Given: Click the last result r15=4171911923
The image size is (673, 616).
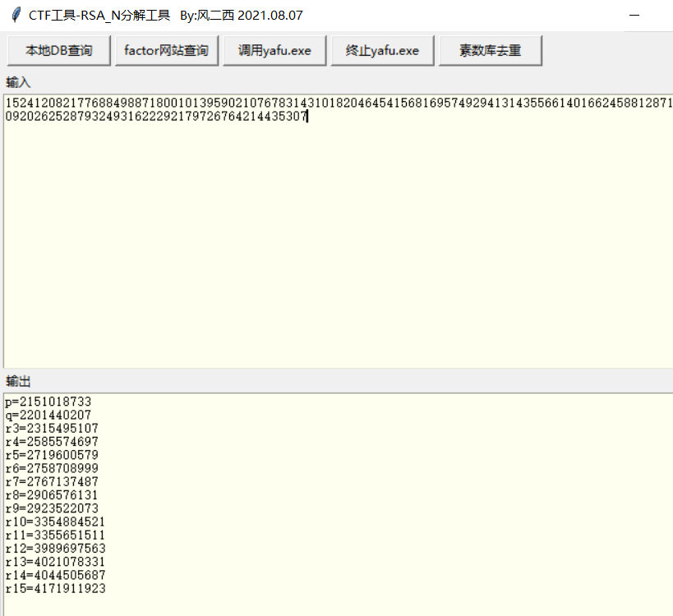Looking at the screenshot, I should pos(54,589).
